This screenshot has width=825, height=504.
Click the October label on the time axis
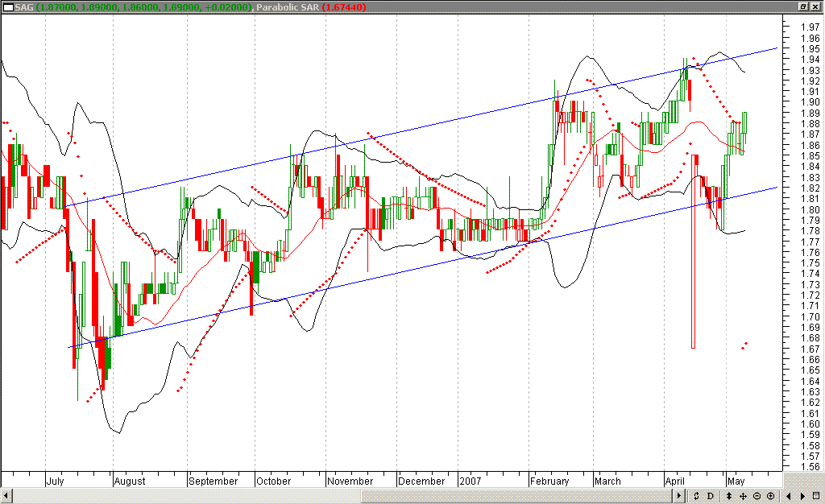[x=273, y=481]
